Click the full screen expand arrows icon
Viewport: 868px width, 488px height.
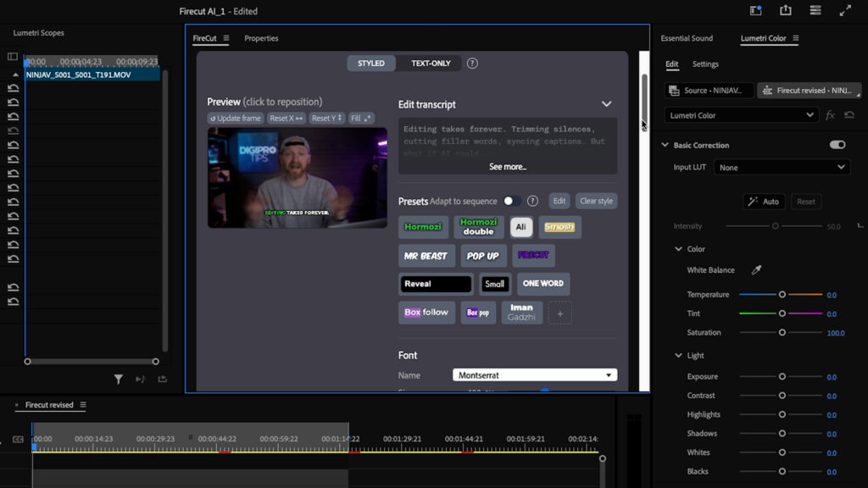tap(844, 10)
